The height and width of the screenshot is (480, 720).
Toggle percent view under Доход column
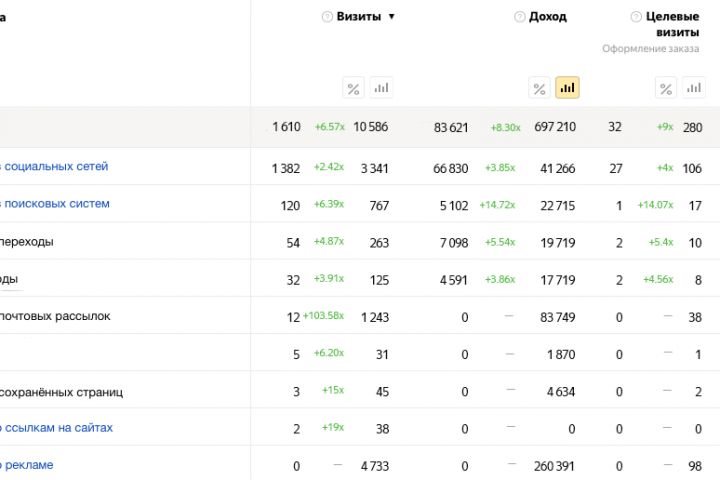point(539,88)
